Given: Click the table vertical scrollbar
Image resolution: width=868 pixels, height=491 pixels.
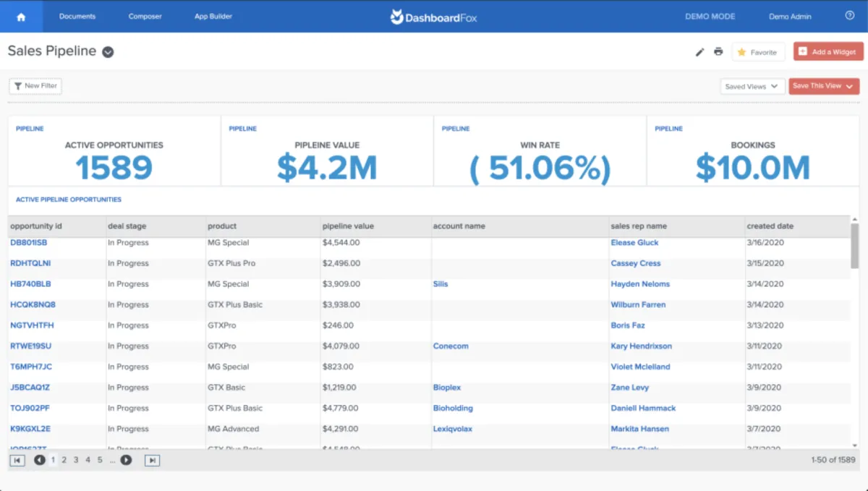Looking at the screenshot, I should tap(855, 246).
